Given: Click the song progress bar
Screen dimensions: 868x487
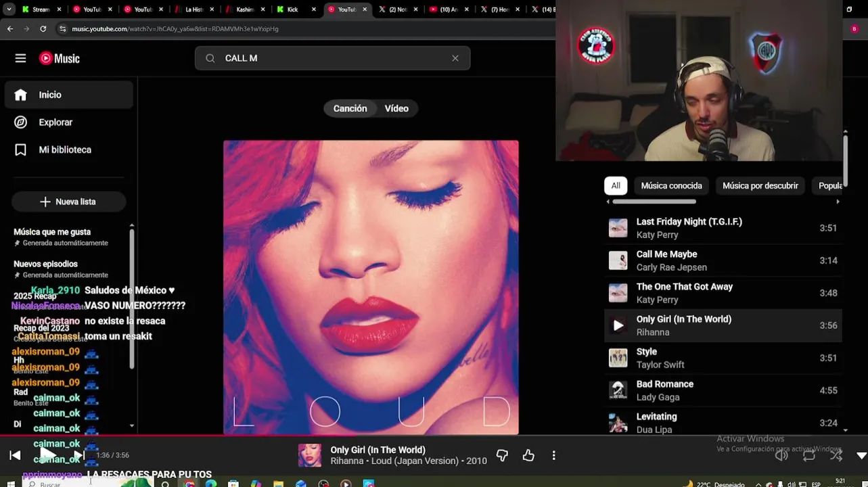Looking at the screenshot, I should point(434,436).
